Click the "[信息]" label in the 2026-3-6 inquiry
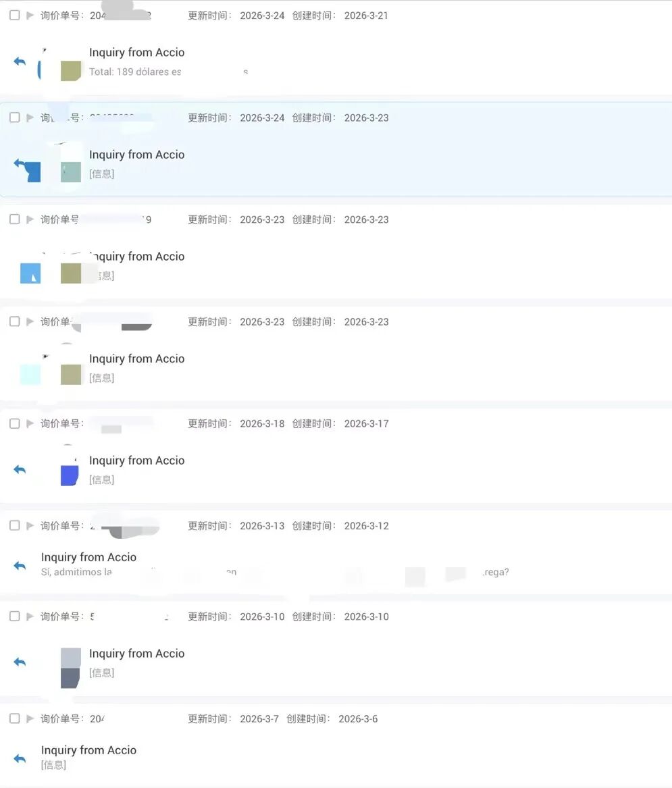672x788 pixels. pos(53,765)
